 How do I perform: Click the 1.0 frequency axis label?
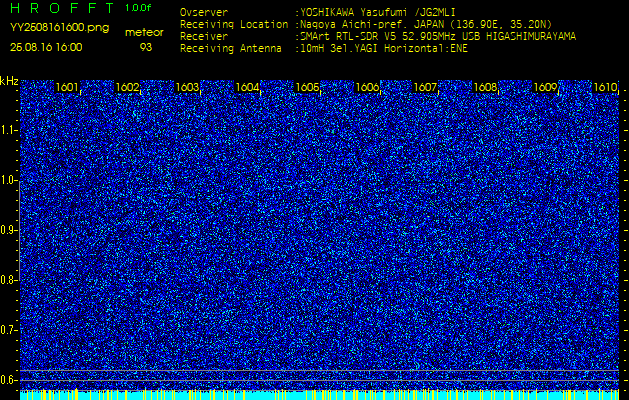[7, 181]
